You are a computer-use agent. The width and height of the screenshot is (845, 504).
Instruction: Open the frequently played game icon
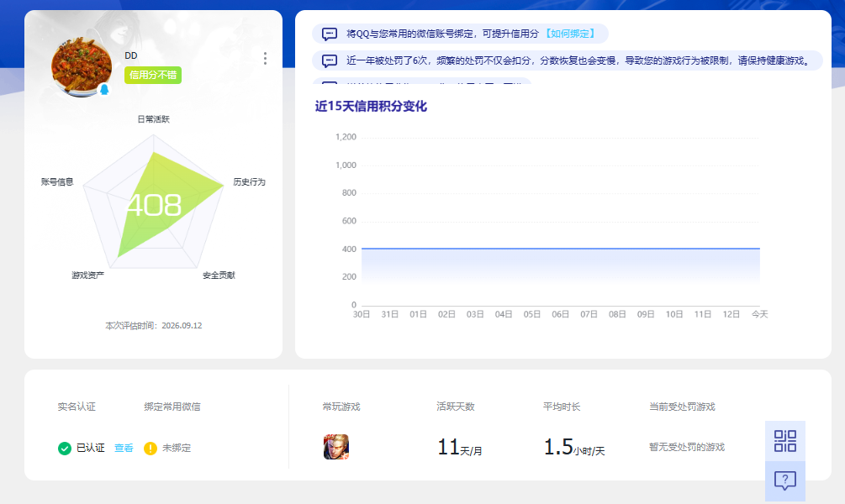point(335,447)
